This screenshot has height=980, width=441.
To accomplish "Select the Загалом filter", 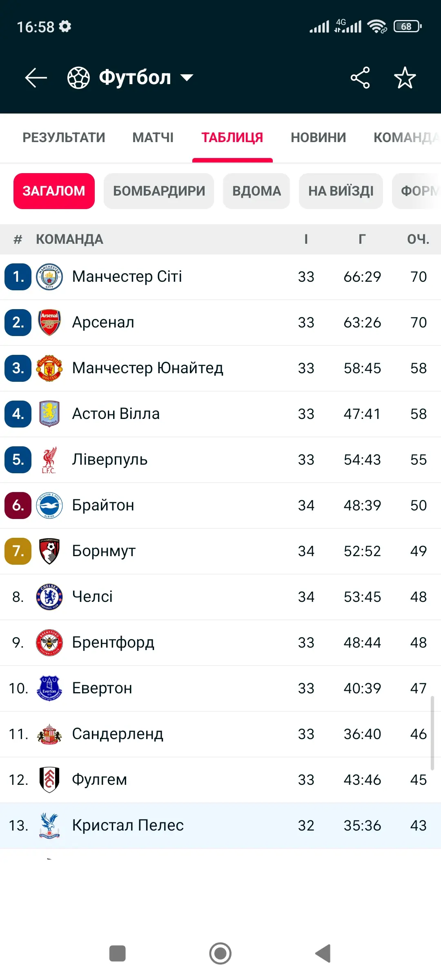I will (x=54, y=191).
